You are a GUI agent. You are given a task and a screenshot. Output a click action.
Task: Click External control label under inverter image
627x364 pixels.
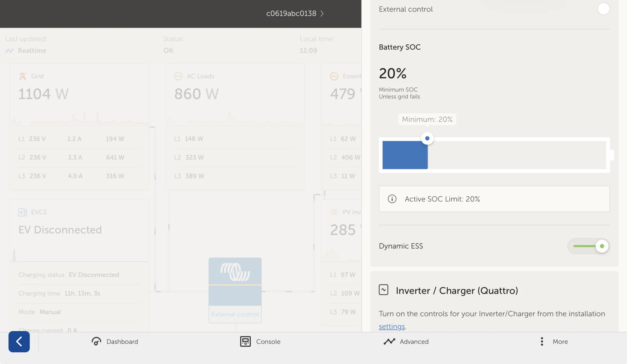click(235, 314)
